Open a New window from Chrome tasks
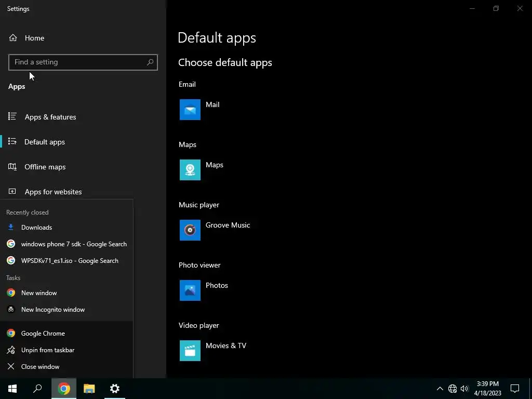532x399 pixels. (x=66, y=293)
